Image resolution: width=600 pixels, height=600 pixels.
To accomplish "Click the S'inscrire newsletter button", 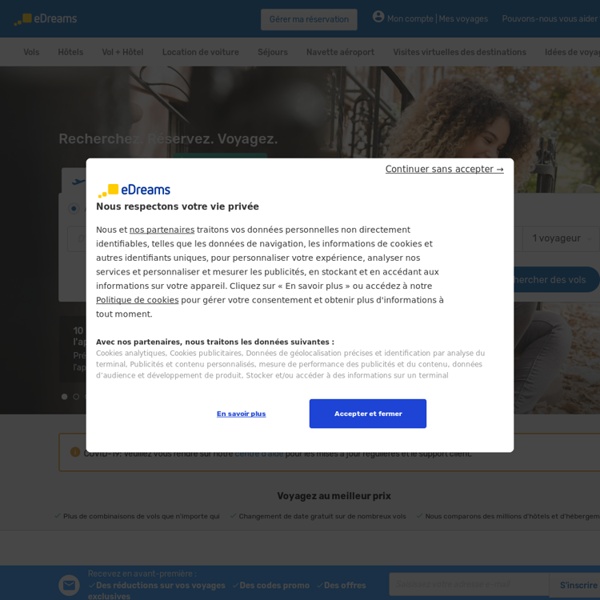I will (577, 585).
